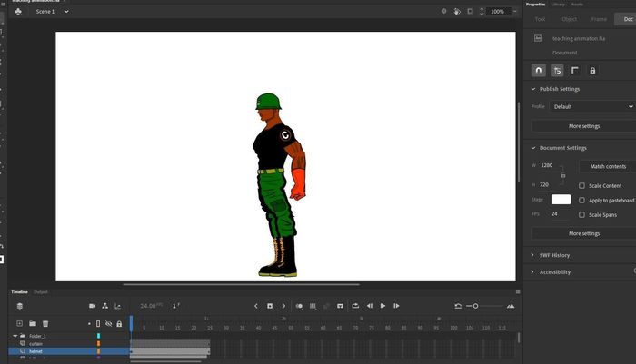Open the Timeline panel options menu
636x364 pixels.
(x=518, y=292)
